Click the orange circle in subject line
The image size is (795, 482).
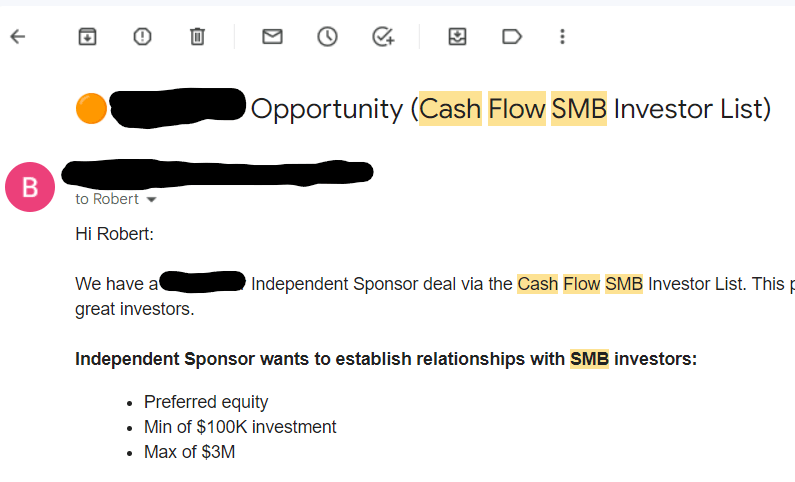pyautogui.click(x=91, y=108)
